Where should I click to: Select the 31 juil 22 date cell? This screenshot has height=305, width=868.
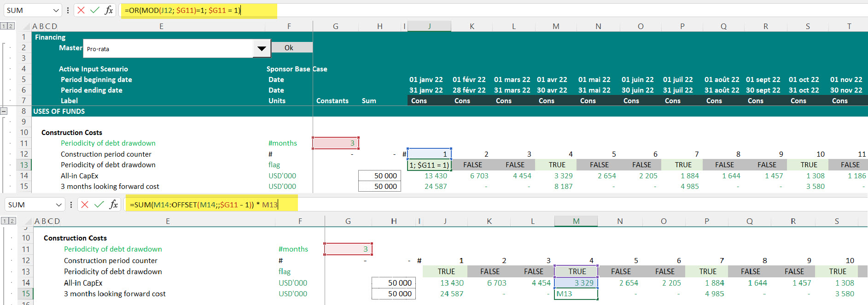click(678, 90)
